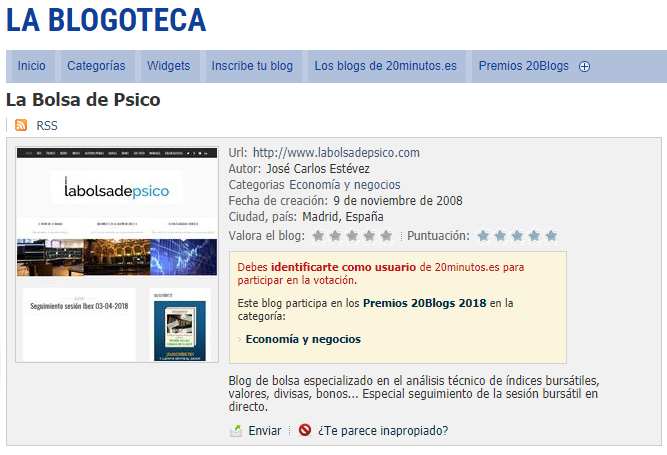
Task: Click the red inappropriate report icon
Action: [304, 431]
